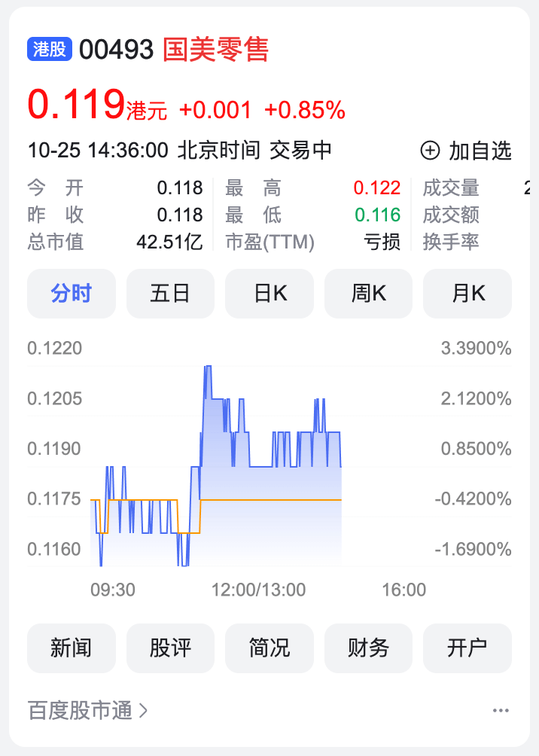The image size is (539, 756).
Task: Open the three-dot more options menu
Action: pyautogui.click(x=501, y=710)
